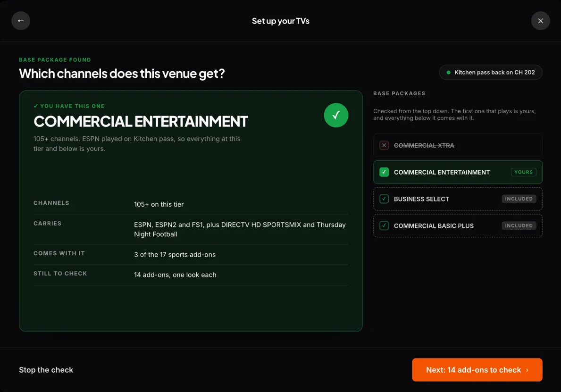Viewport: 561px width, 392px height.
Task: Select the Business Select package row
Action: pyautogui.click(x=458, y=199)
